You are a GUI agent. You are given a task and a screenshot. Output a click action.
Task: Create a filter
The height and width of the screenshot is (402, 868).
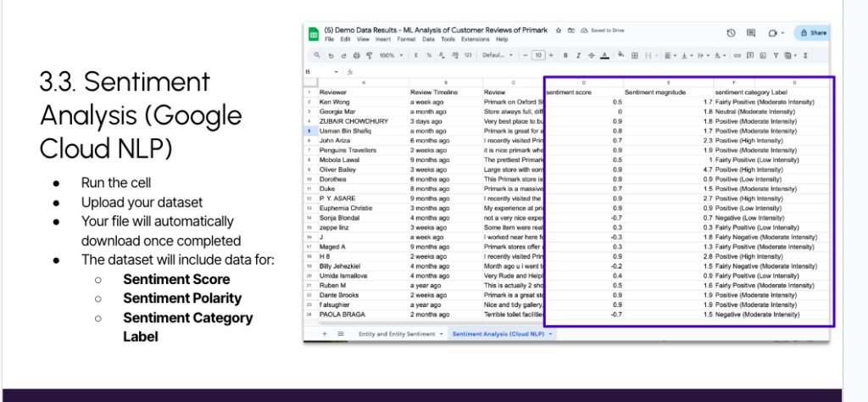coord(776,55)
